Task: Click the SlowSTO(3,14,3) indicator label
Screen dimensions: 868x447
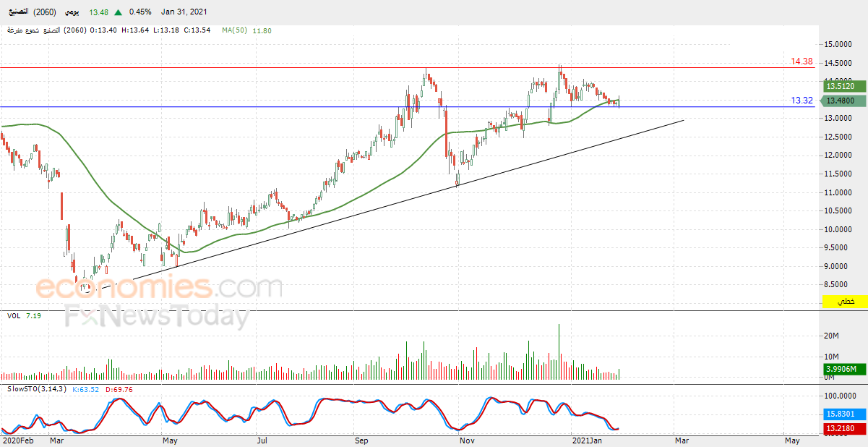Action: [x=36, y=389]
